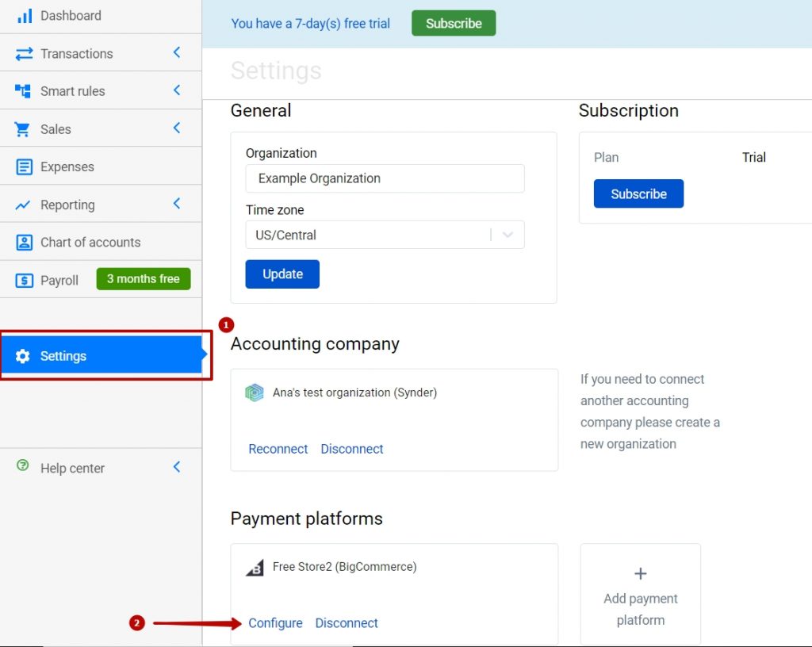Viewport: 812px width, 647px height.
Task: Click the Accounting company heading
Action: tap(315, 344)
